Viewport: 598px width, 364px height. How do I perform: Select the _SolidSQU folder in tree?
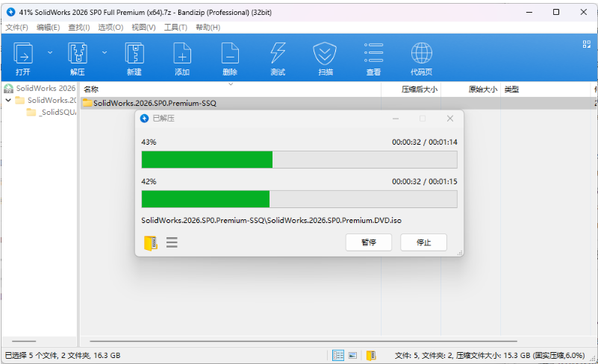pyautogui.click(x=52, y=112)
